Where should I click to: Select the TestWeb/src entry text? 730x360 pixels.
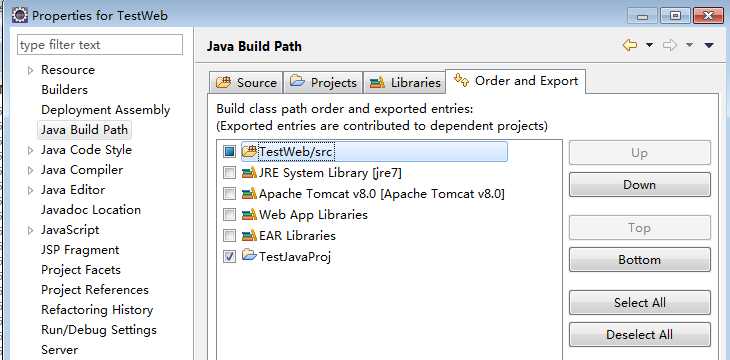[x=296, y=151]
